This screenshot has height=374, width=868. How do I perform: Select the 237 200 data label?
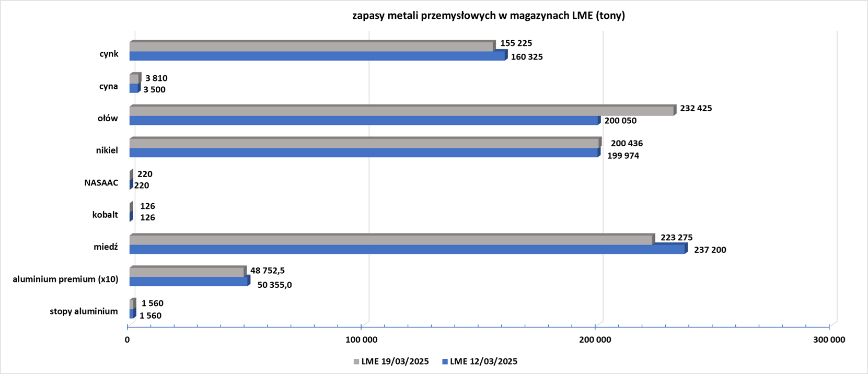pos(710,250)
